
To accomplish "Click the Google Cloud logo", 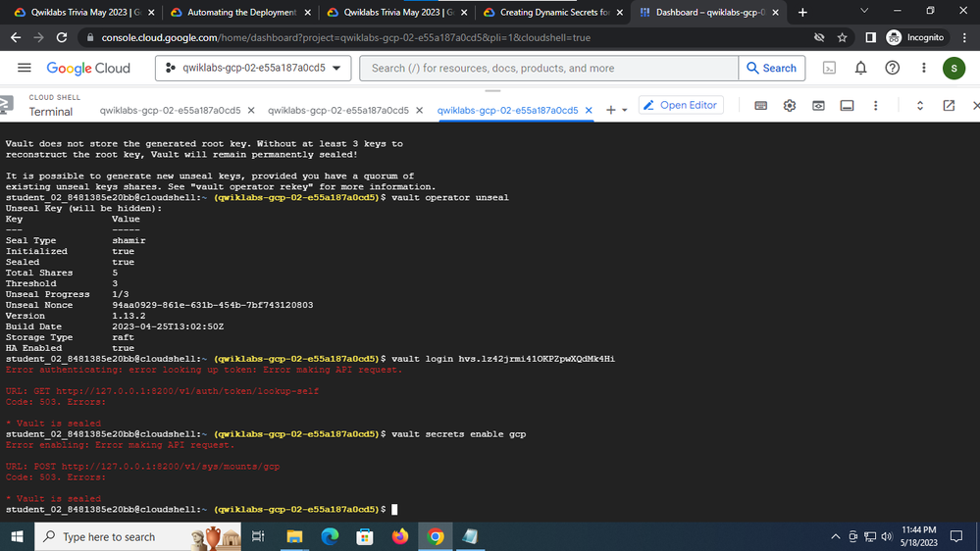I will [x=88, y=68].
